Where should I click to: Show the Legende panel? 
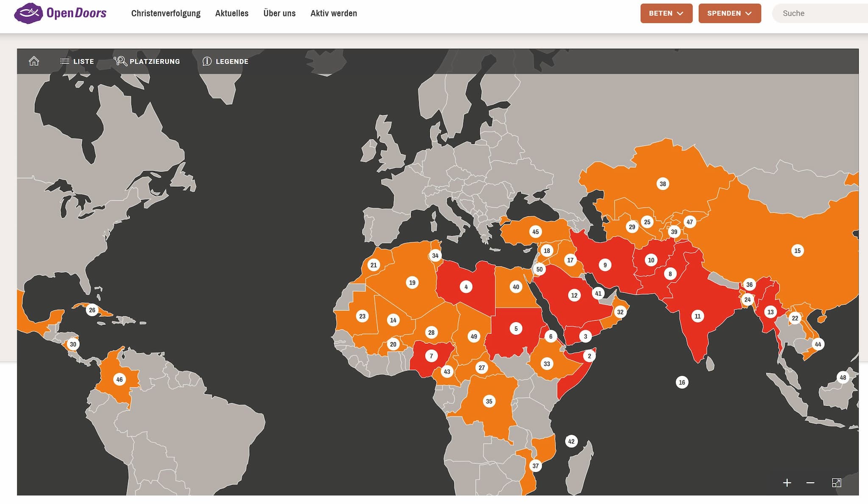point(225,61)
